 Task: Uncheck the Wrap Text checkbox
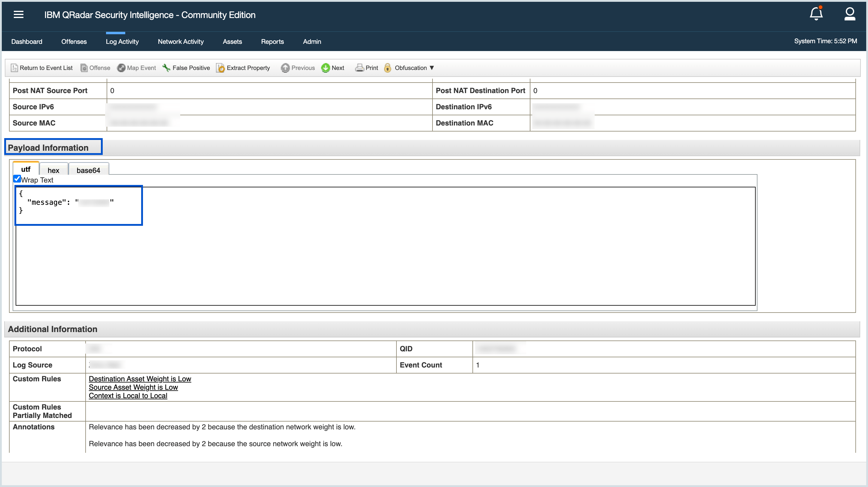(17, 179)
